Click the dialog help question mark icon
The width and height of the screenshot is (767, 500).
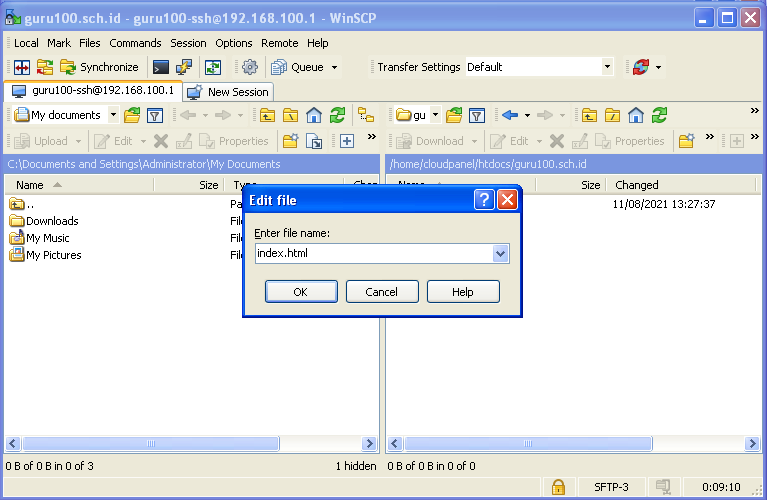point(484,200)
